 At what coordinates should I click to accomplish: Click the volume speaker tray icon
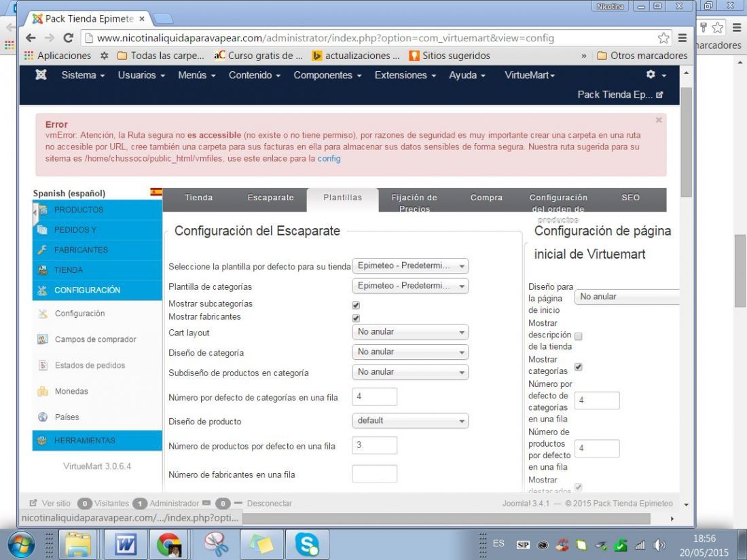pyautogui.click(x=659, y=545)
